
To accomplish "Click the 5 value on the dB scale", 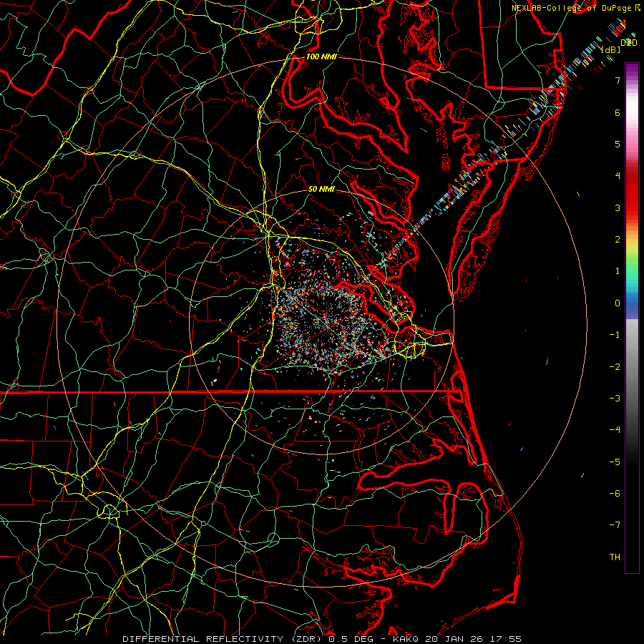I will (618, 144).
